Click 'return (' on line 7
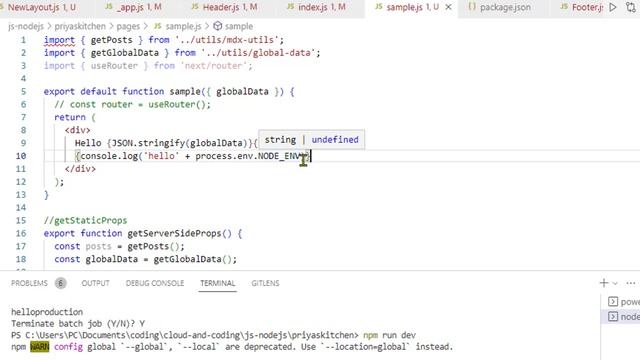The width and height of the screenshot is (640, 360). click(75, 117)
